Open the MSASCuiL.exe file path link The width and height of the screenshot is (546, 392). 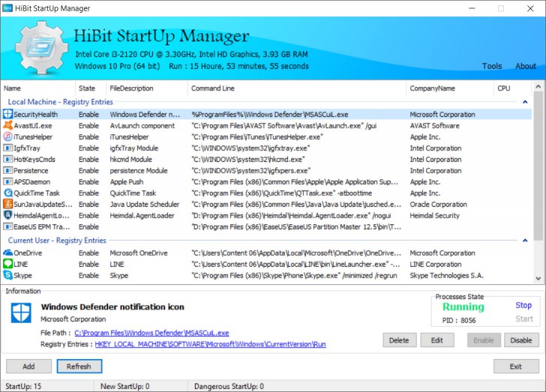point(151,333)
